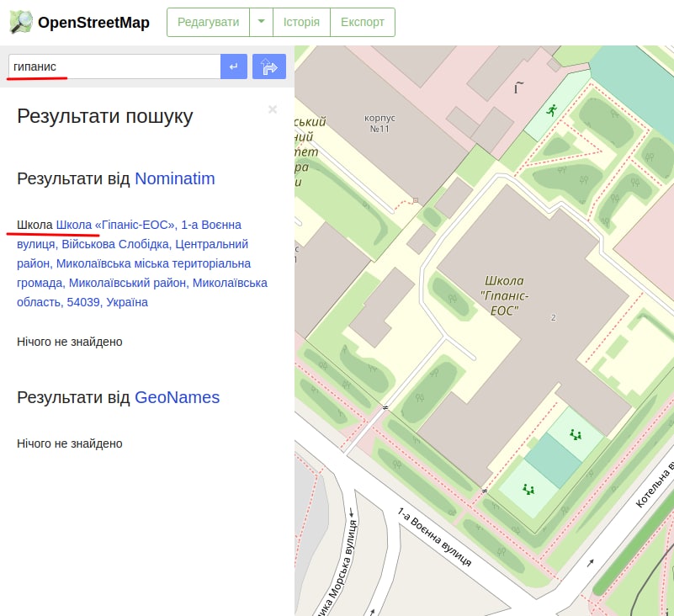The image size is (674, 616).
Task: Submit search with the enter arrow button
Action: tap(234, 66)
